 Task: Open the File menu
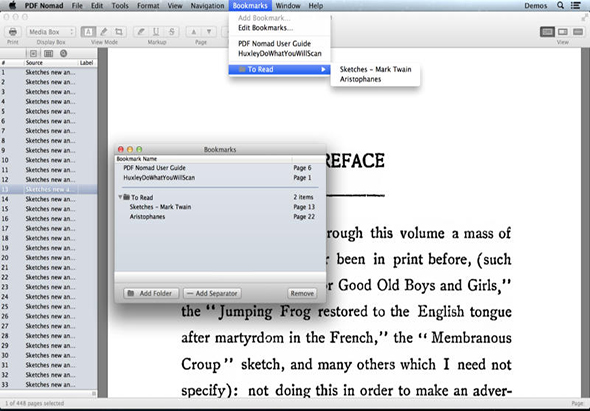point(77,6)
